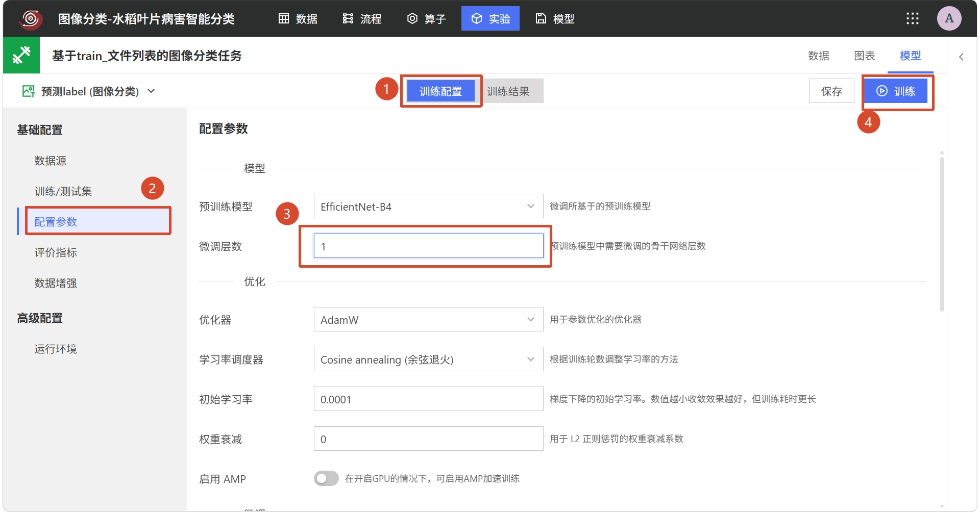
Task: Click the 保存 button
Action: pos(831,91)
